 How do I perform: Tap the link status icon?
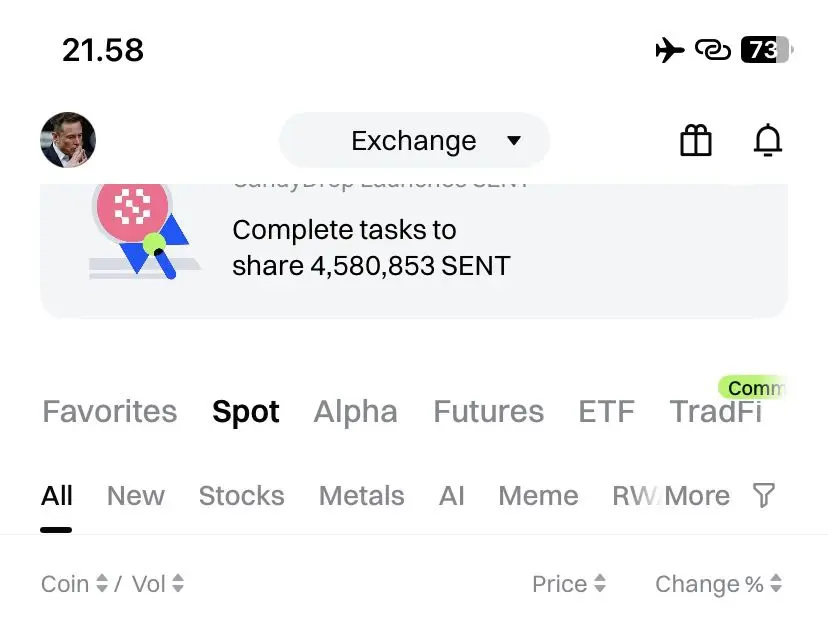[712, 50]
